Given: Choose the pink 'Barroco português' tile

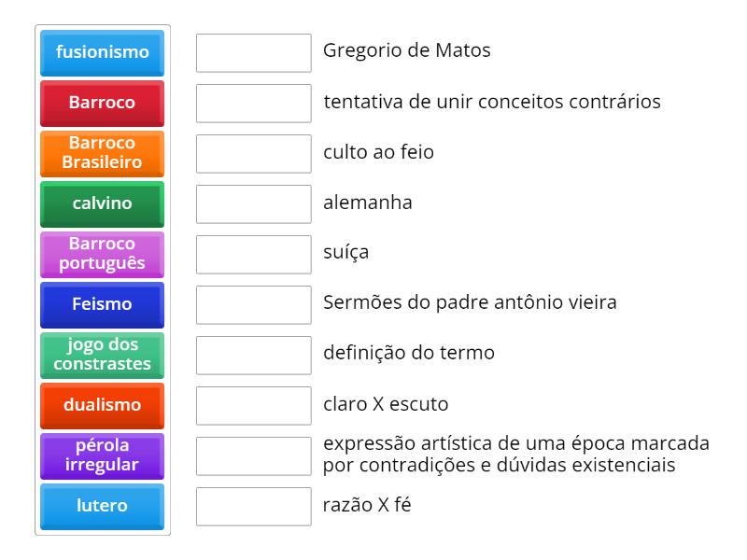Looking at the screenshot, I should click(x=102, y=254).
